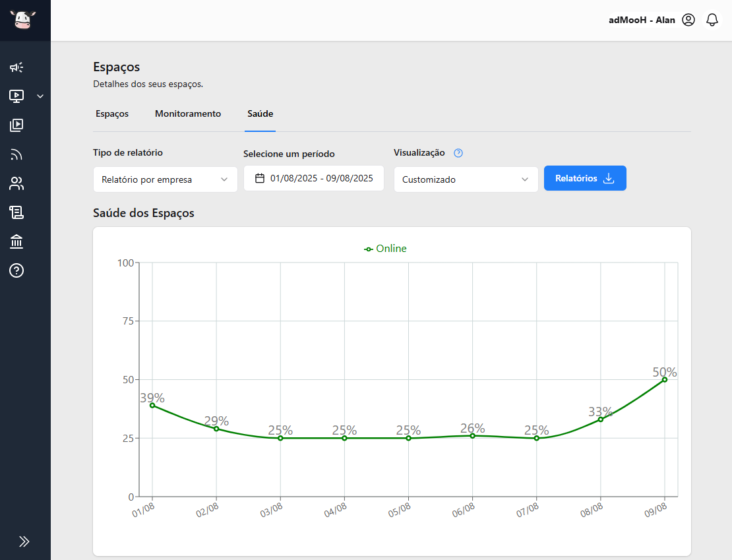
Task: Open the Customizado visualization dropdown
Action: coord(466,179)
